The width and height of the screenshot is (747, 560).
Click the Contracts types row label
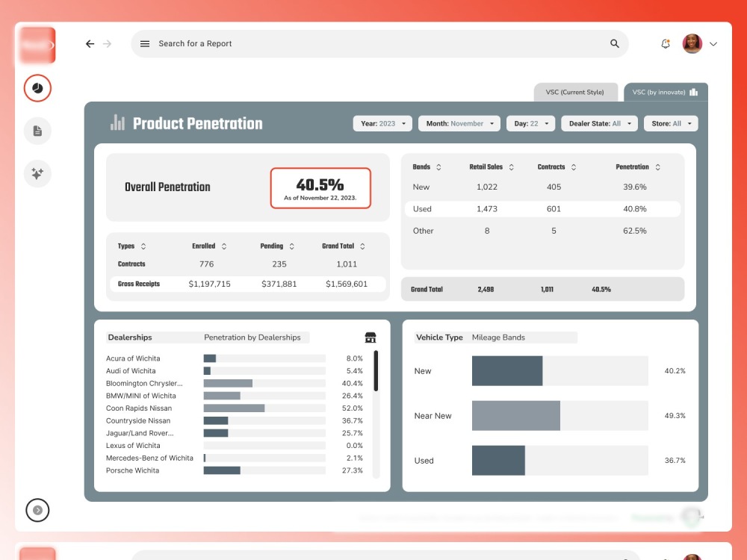tap(131, 264)
